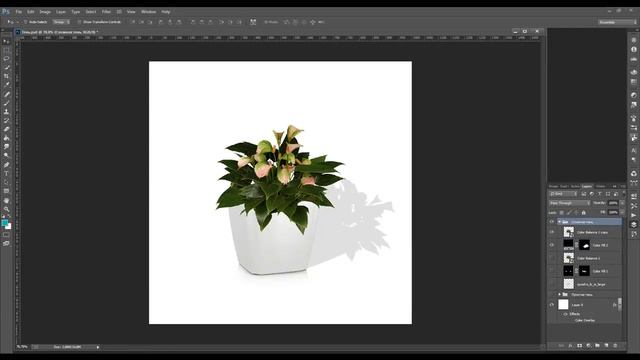Image resolution: width=640 pixels, height=360 pixels.
Task: Open the Auto-Select Group dropdown
Action: click(61, 22)
